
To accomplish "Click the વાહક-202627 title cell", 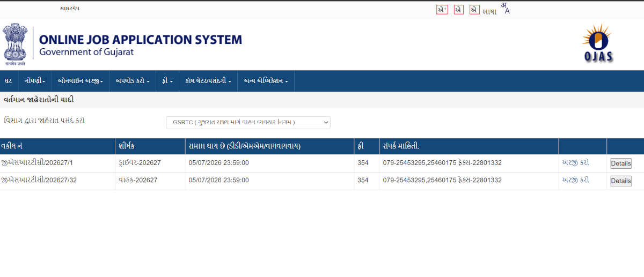I will pos(138,180).
